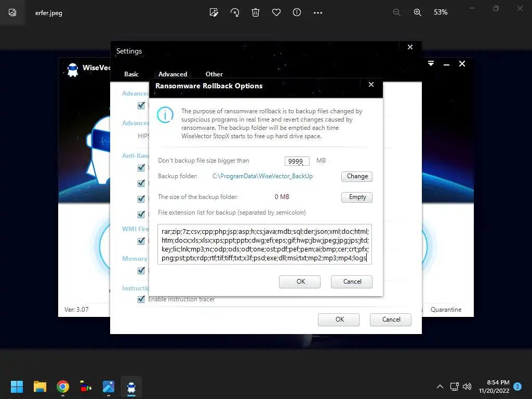Rotate the photo with the rotate icon

pyautogui.click(x=235, y=12)
